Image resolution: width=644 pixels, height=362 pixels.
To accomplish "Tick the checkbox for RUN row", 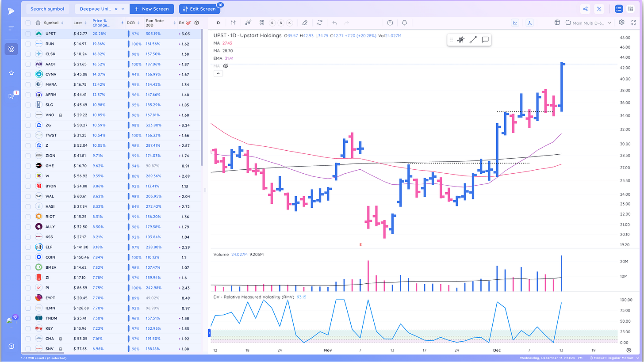I will pyautogui.click(x=28, y=44).
